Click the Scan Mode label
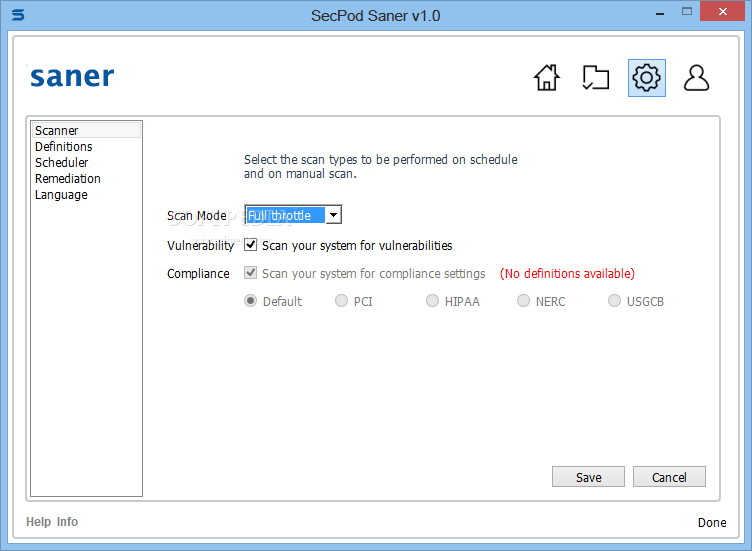This screenshot has width=752, height=551. coord(197,216)
